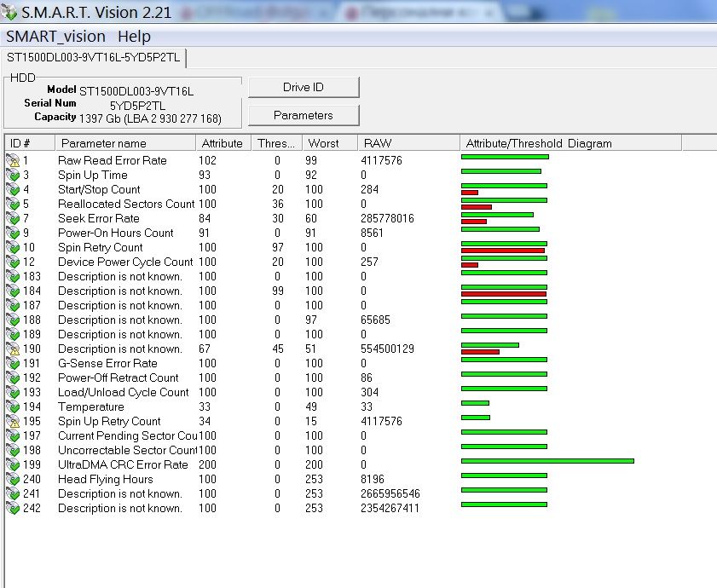This screenshot has width=717, height=588.
Task: Click the status icon for attribute 188
Action: [x=13, y=320]
